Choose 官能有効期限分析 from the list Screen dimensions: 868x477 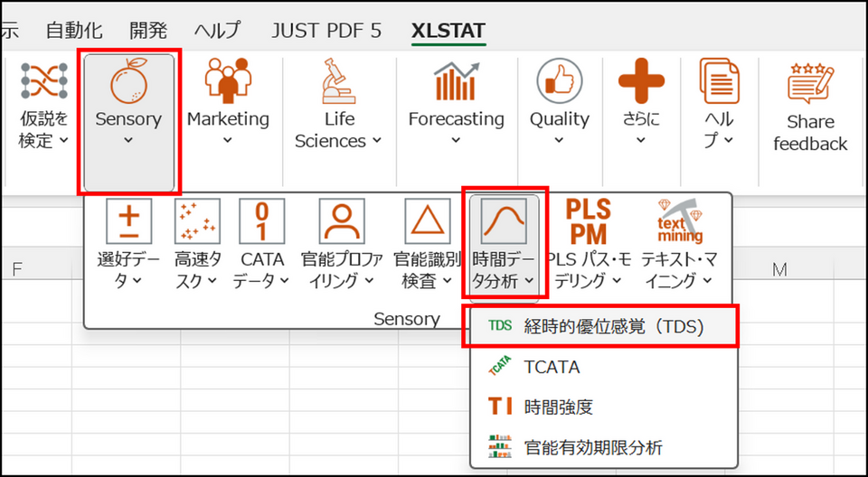point(592,446)
